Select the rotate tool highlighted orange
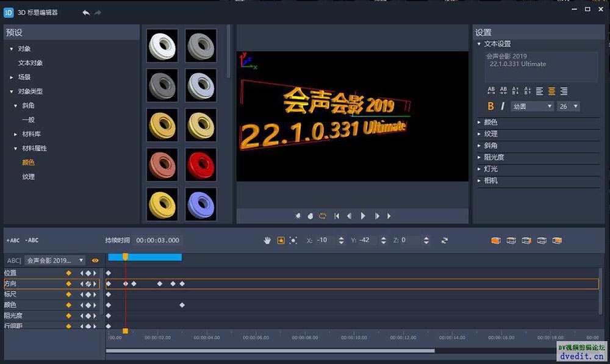Image resolution: width=610 pixels, height=364 pixels. coord(281,241)
